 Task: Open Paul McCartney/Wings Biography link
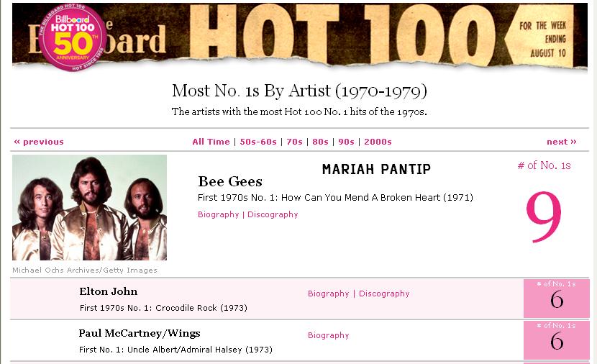click(328, 335)
